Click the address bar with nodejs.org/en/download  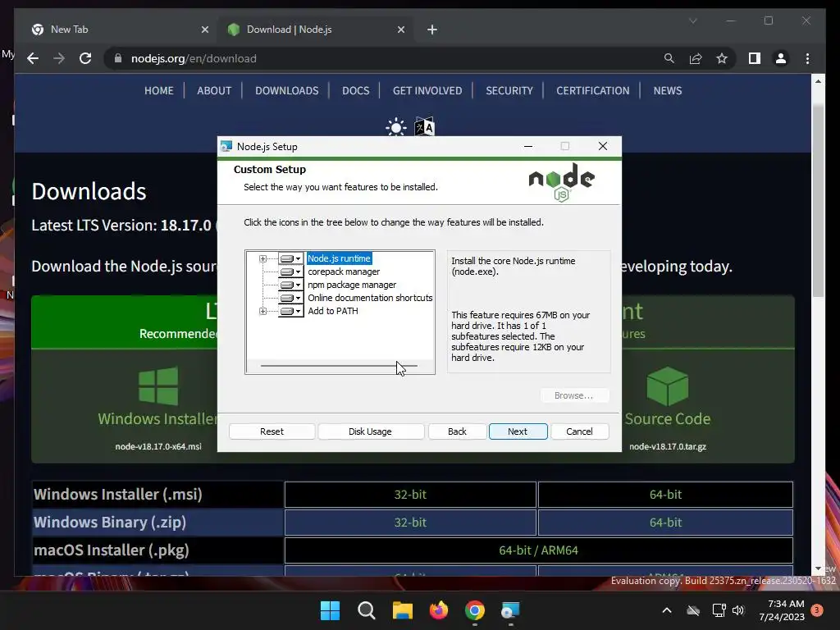coord(386,58)
